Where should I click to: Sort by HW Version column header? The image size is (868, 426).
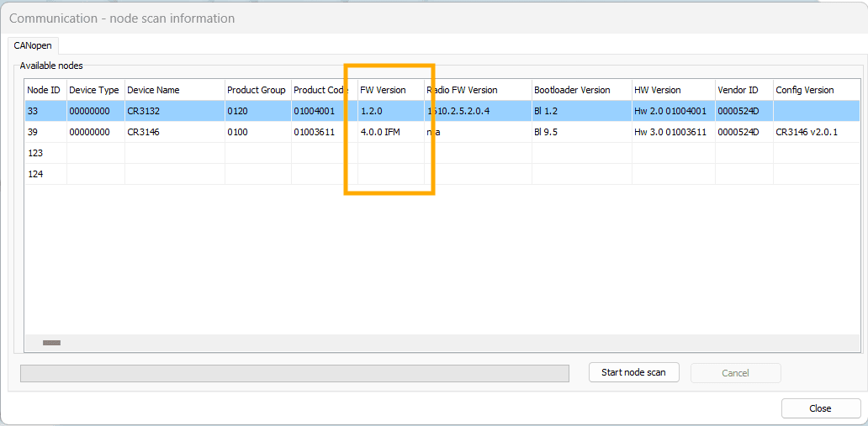[x=658, y=90]
